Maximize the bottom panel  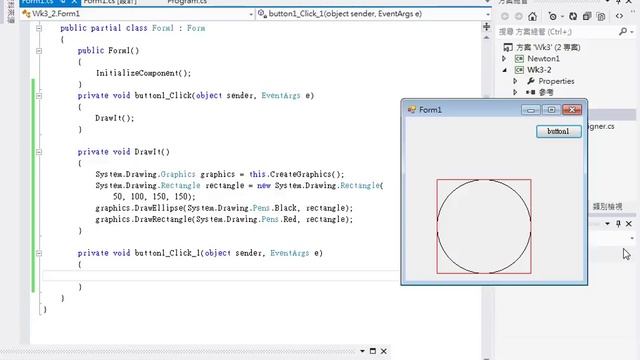tap(373, 351)
